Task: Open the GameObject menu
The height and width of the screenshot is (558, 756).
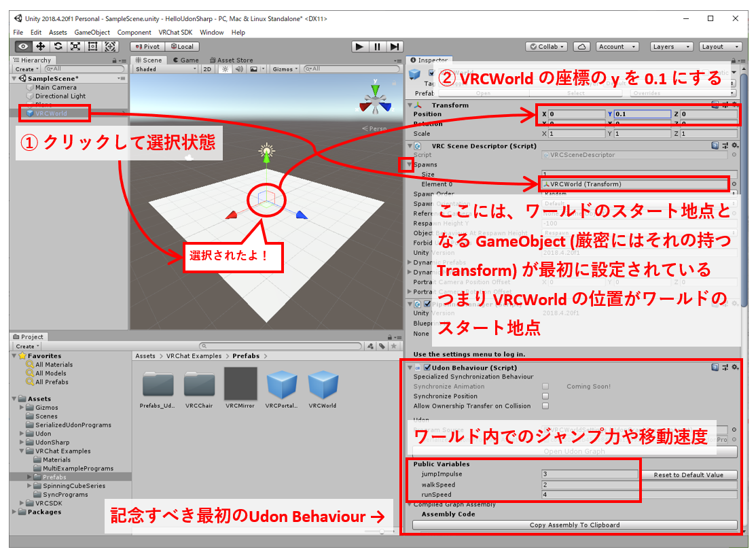Action: (x=92, y=33)
